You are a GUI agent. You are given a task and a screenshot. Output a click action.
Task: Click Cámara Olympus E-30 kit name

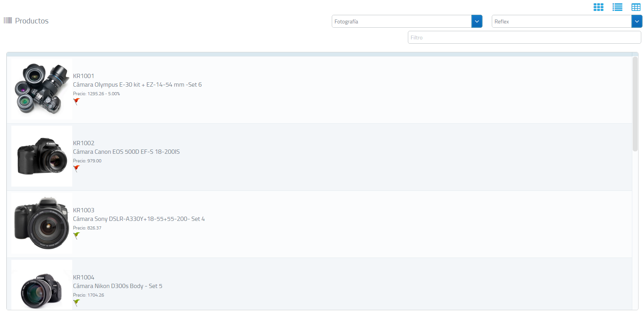(x=137, y=85)
